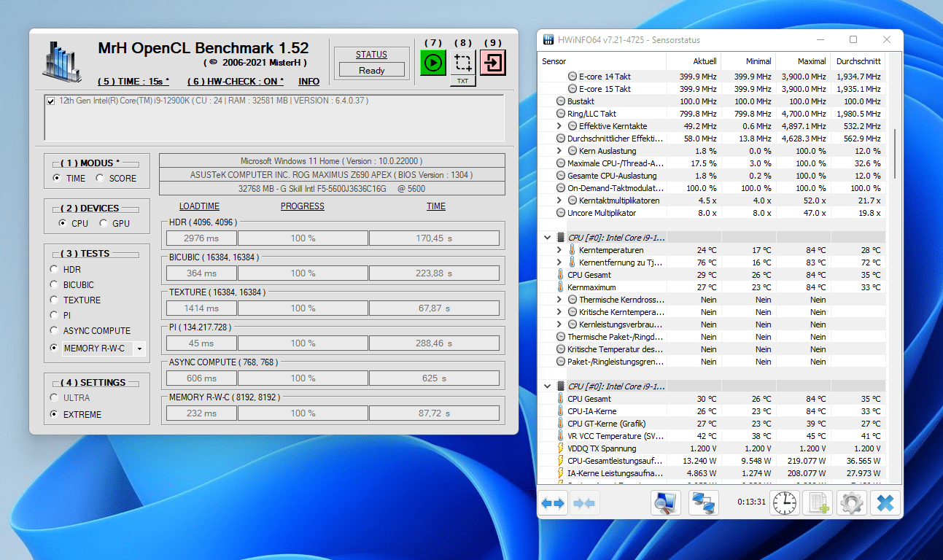Expand the Kern Auslastung row
943x560 pixels.
click(x=559, y=151)
